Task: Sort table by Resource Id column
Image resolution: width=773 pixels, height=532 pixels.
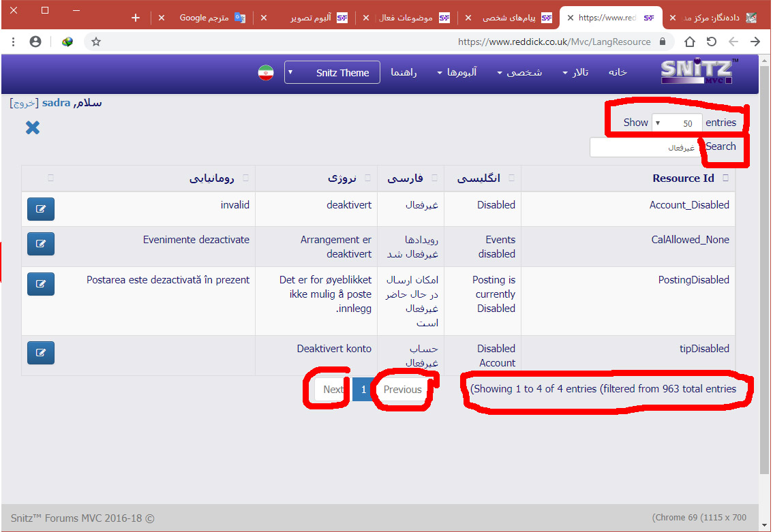Action: 683,178
